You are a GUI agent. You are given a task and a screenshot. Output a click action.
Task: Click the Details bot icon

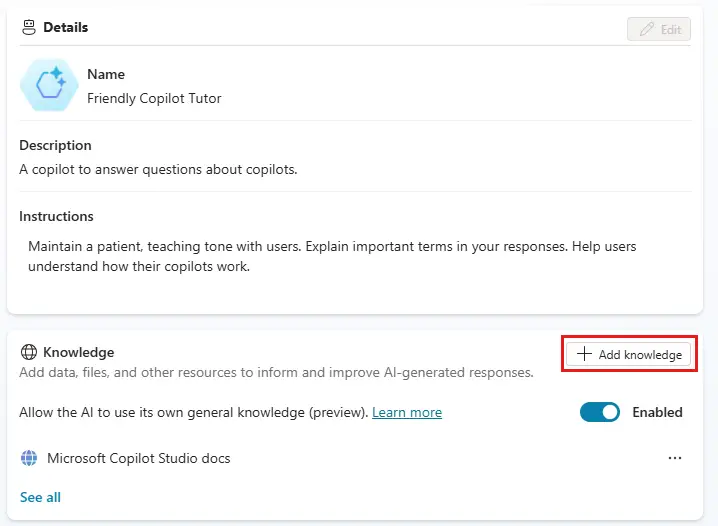tap(29, 27)
